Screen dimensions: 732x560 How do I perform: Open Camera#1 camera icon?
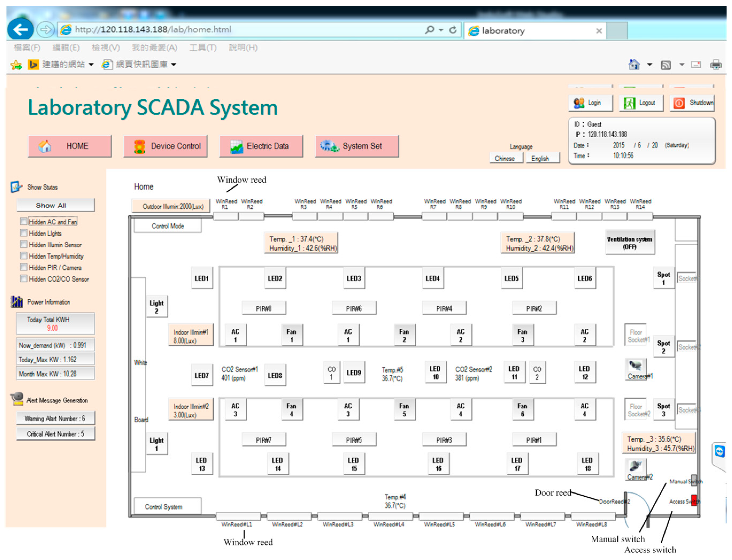click(x=635, y=366)
